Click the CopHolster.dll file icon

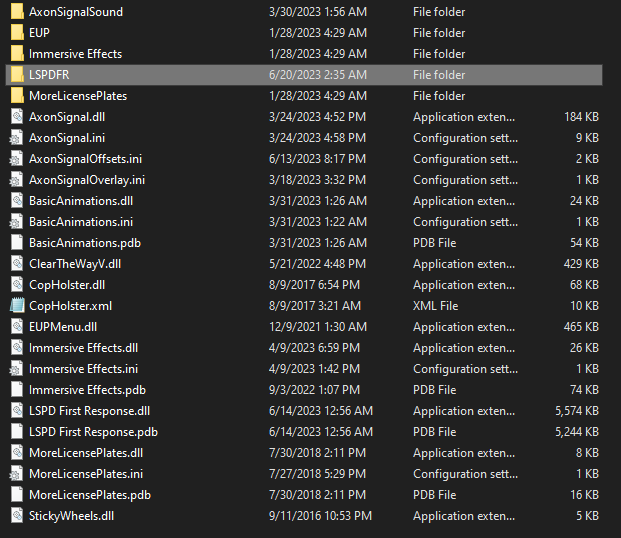(17, 285)
